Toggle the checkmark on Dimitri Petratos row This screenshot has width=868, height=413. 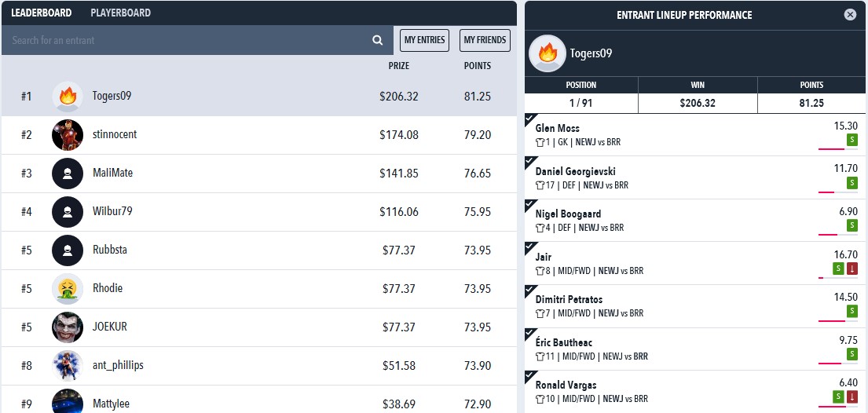pyautogui.click(x=530, y=290)
